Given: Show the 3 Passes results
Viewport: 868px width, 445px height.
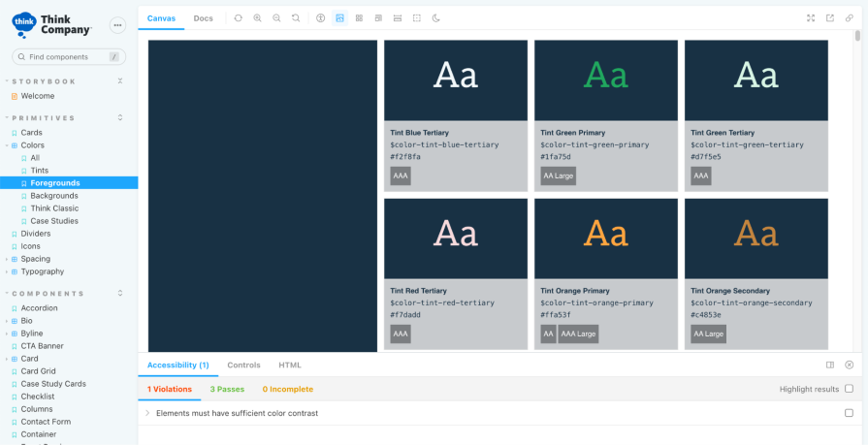Looking at the screenshot, I should coord(227,389).
